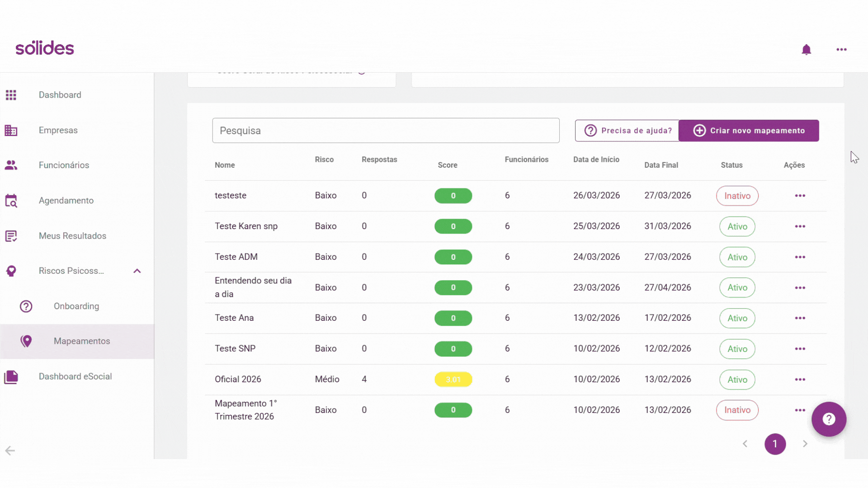This screenshot has height=488, width=868.
Task: Click the floating purple help button
Action: click(x=829, y=419)
